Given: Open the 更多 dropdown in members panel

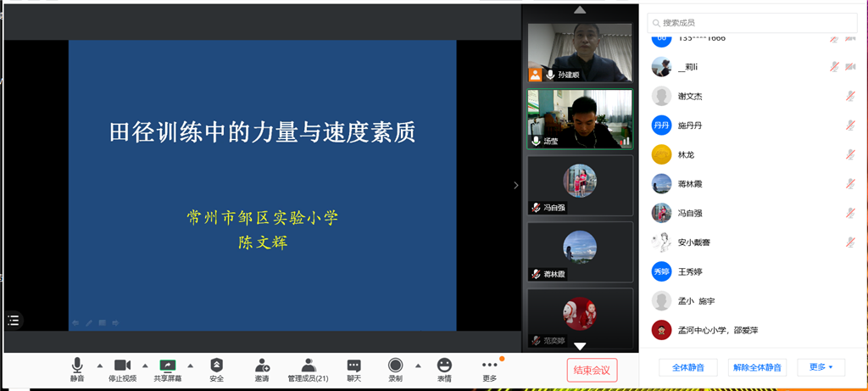Looking at the screenshot, I should (821, 367).
